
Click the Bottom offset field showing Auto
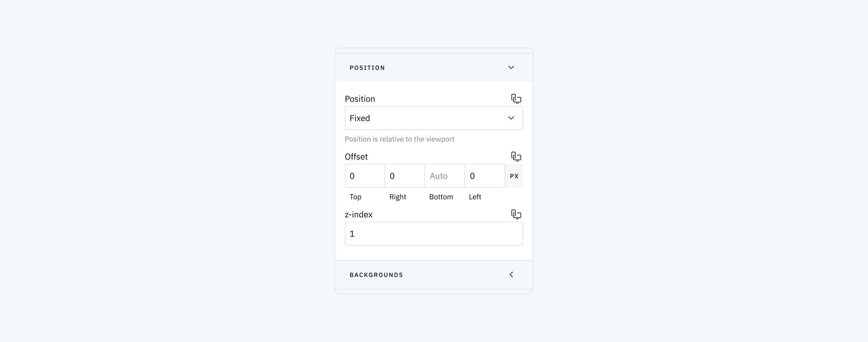click(x=445, y=176)
